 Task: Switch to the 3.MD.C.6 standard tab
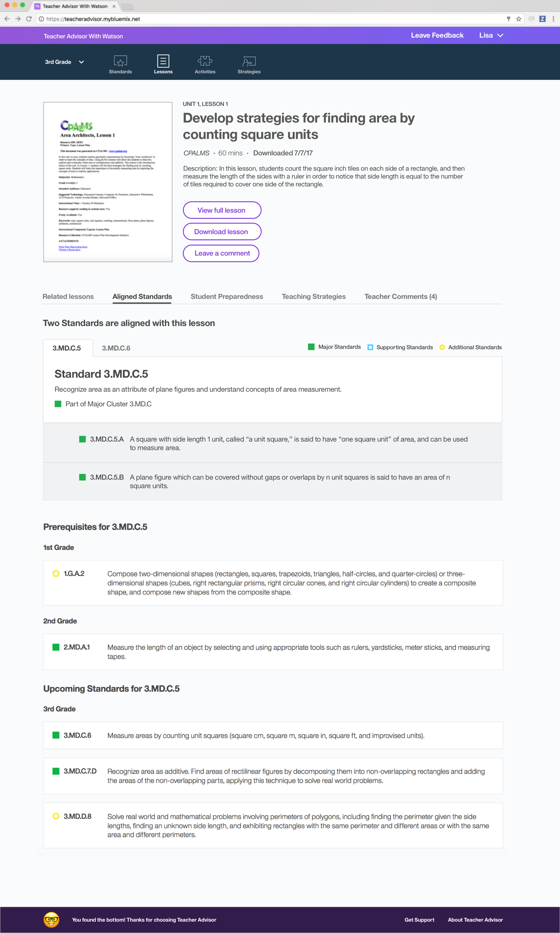pos(116,348)
